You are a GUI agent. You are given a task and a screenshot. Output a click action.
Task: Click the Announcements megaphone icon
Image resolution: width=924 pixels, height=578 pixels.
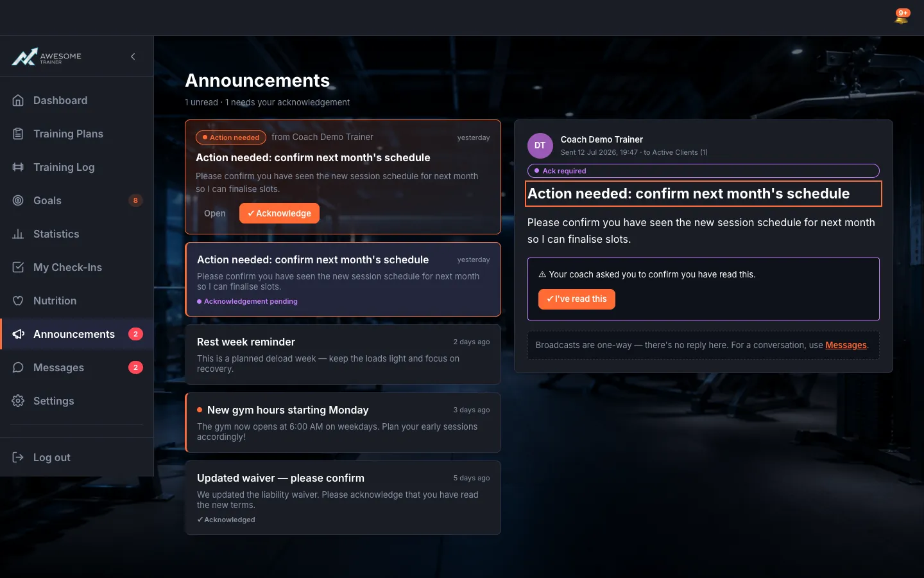18,334
